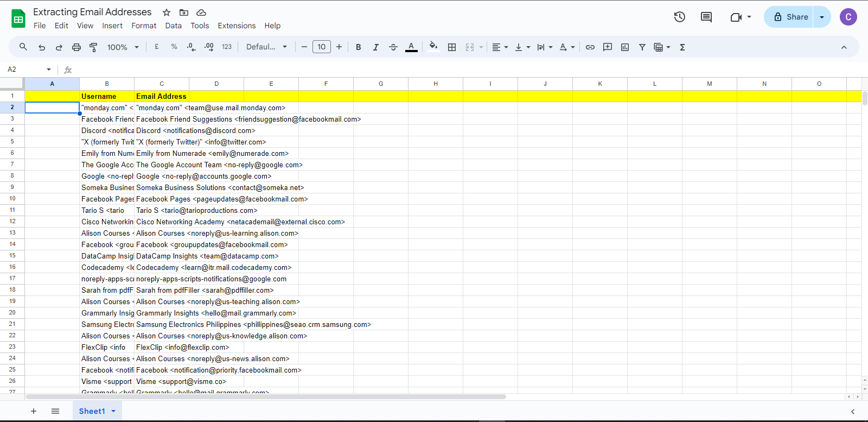Activate the paint format tool
Image resolution: width=868 pixels, height=422 pixels.
pyautogui.click(x=93, y=47)
